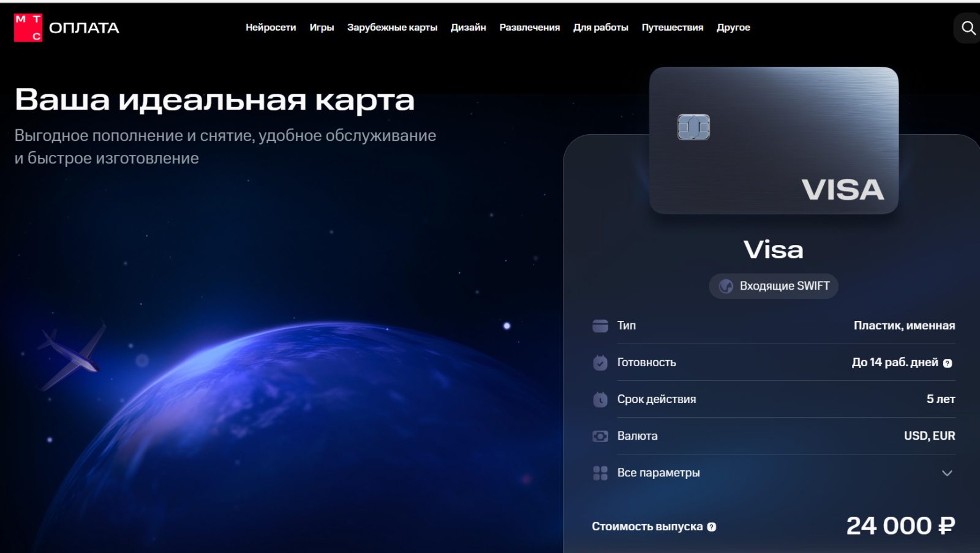Select Дизайн in the top navigation
This screenshot has height=553, width=980.
click(468, 28)
